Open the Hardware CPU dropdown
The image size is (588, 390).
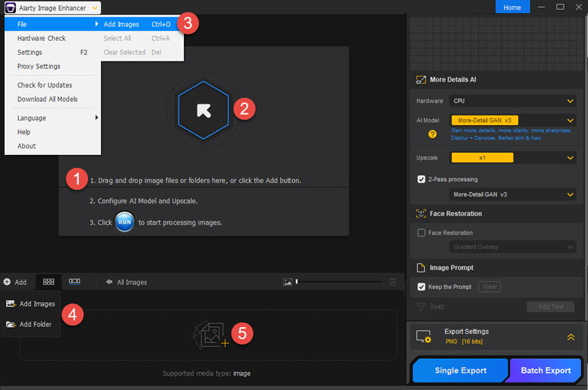point(513,101)
